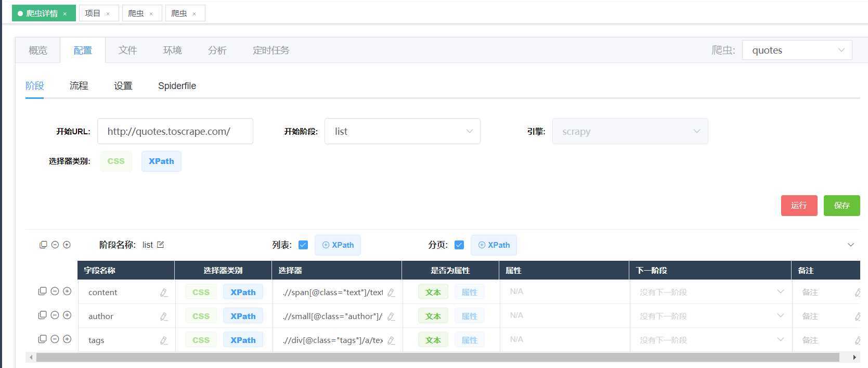
Task: Open the 分析 tab
Action: [x=217, y=50]
